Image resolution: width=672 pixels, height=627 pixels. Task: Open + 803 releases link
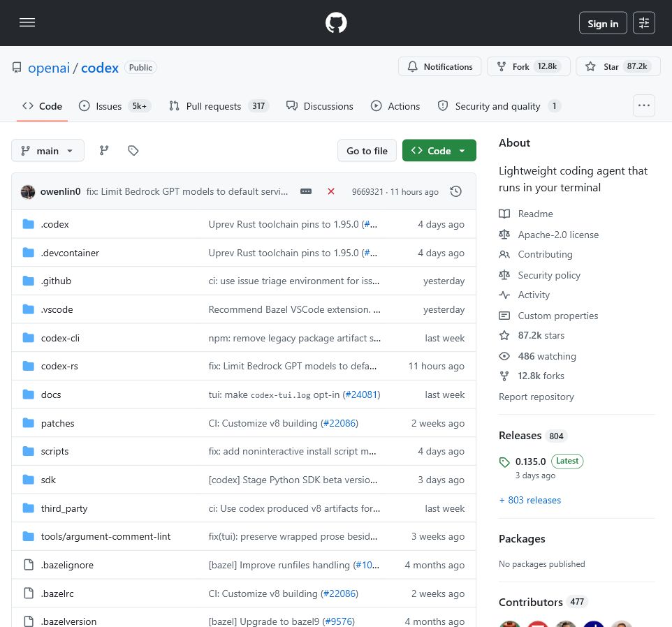(530, 500)
